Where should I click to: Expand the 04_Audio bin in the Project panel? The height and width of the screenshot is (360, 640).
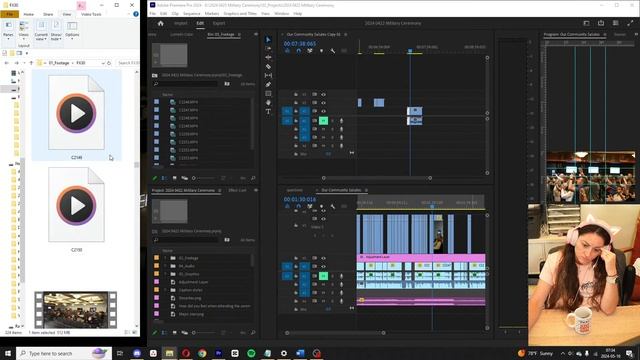click(x=165, y=266)
